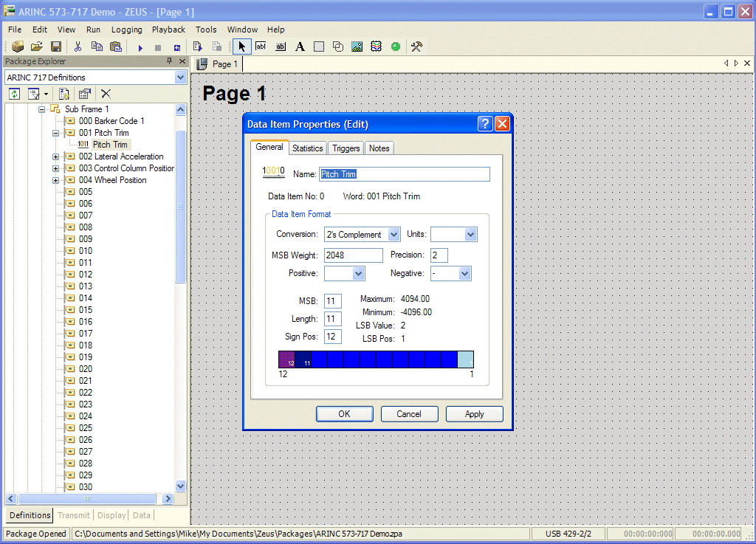Viewport: 756px width, 544px height.
Task: Click the MSB Weight field
Action: coord(354,255)
